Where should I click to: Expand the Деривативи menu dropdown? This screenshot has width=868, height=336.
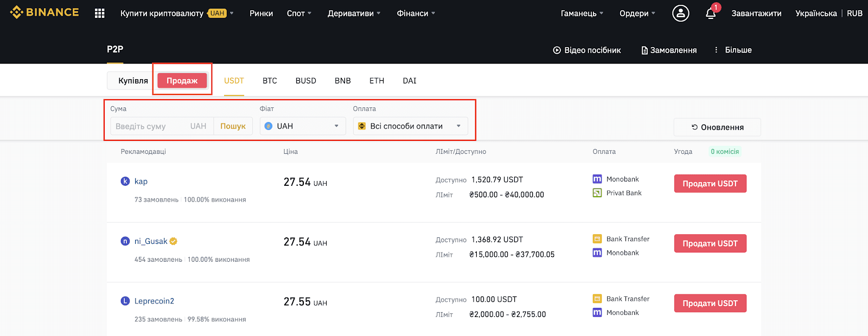(354, 13)
